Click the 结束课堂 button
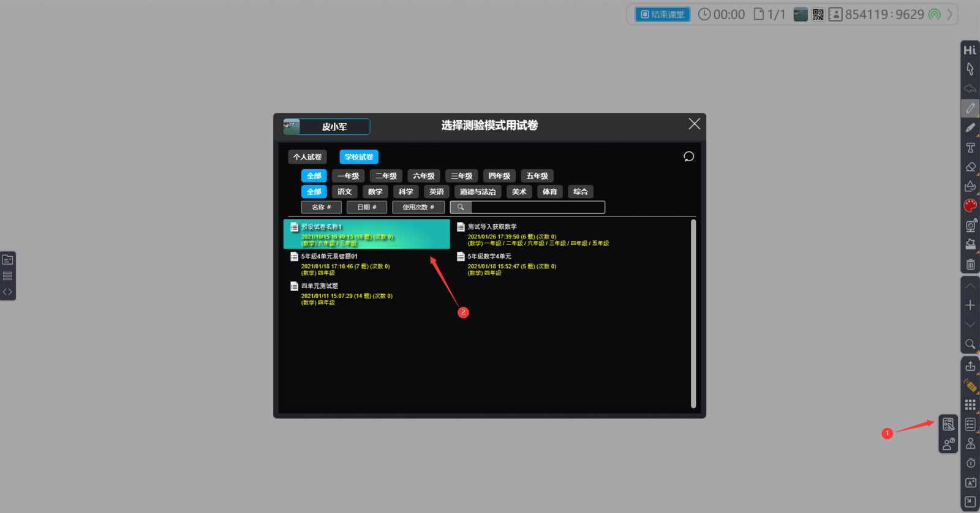Screen dimensions: 980x513 tap(662, 15)
